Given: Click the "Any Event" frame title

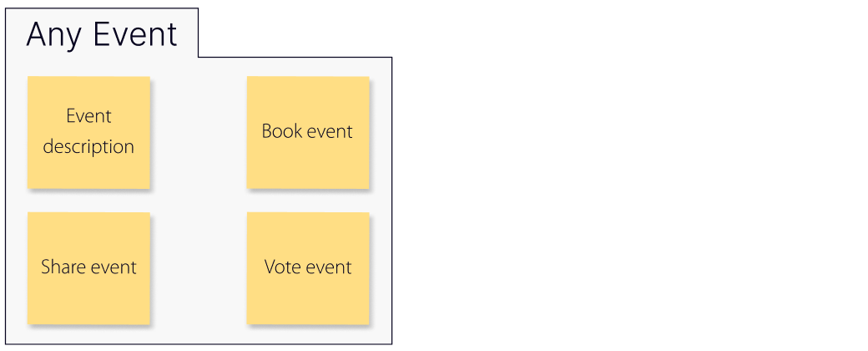Looking at the screenshot, I should (102, 34).
